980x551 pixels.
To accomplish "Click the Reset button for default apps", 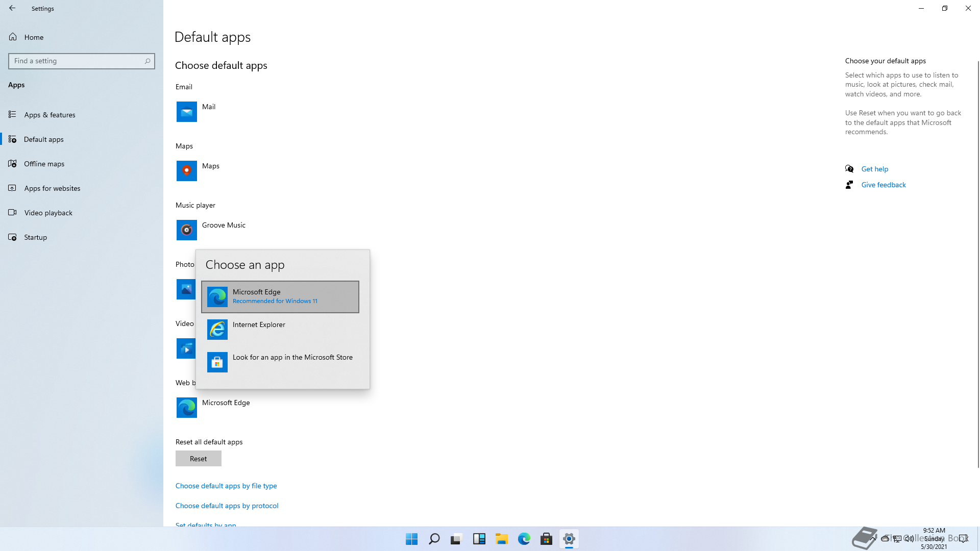I will coord(199,459).
